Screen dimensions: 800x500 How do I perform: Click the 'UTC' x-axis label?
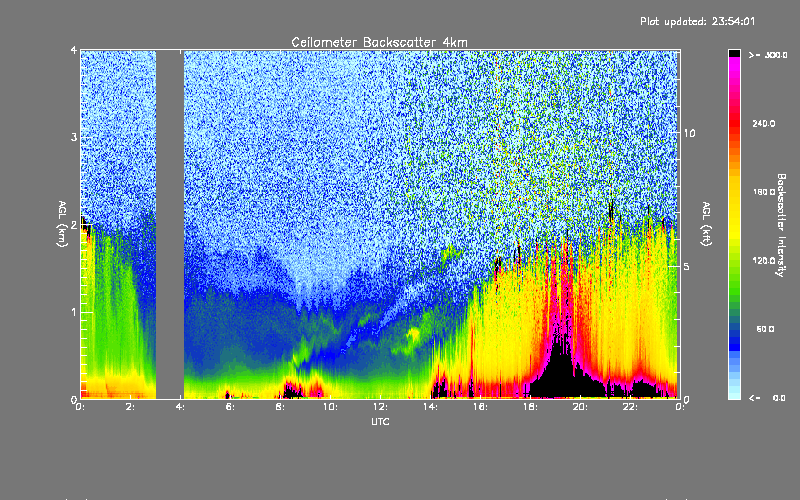(380, 421)
